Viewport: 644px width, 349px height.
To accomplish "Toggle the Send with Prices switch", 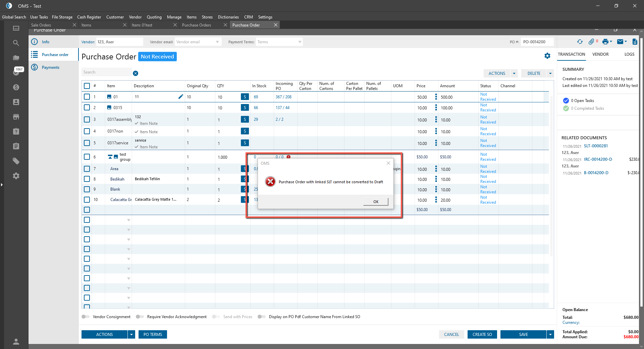I will [216, 317].
